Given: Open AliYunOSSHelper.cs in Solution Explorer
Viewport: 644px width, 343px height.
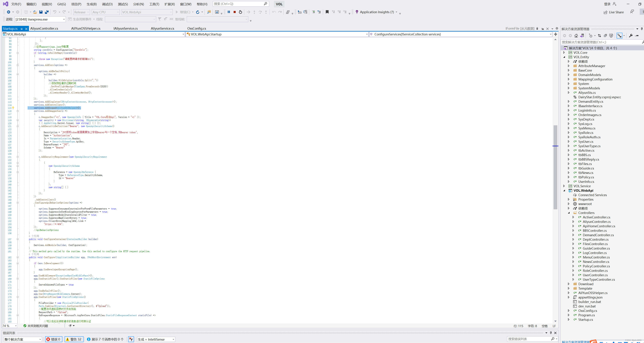Looking at the screenshot, I should [593, 293].
